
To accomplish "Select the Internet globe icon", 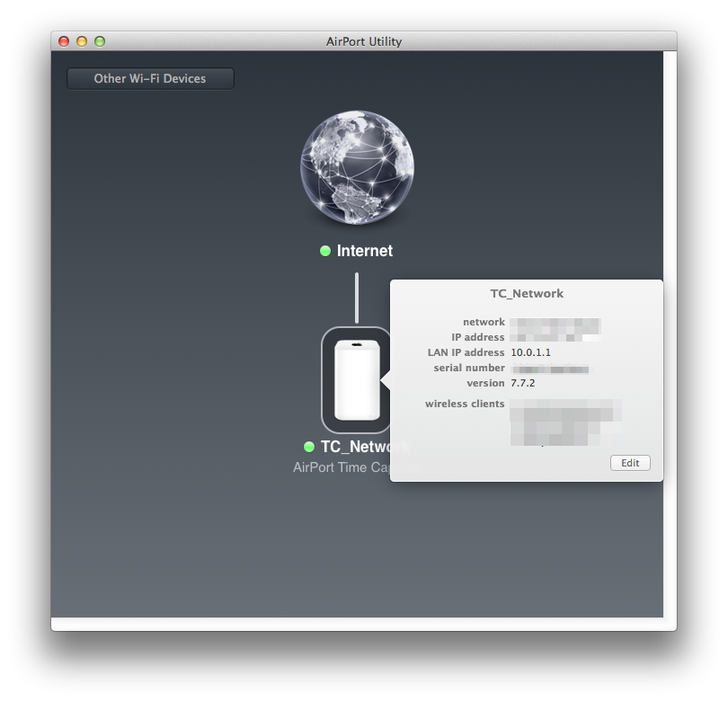I will (x=357, y=167).
